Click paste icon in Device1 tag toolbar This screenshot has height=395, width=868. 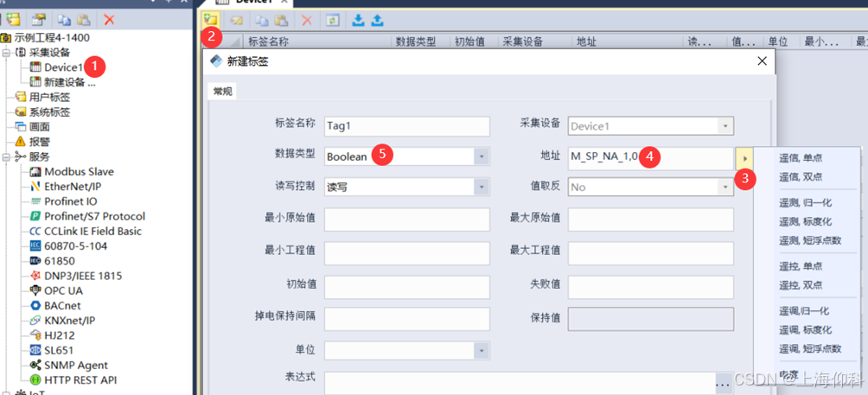click(x=281, y=21)
